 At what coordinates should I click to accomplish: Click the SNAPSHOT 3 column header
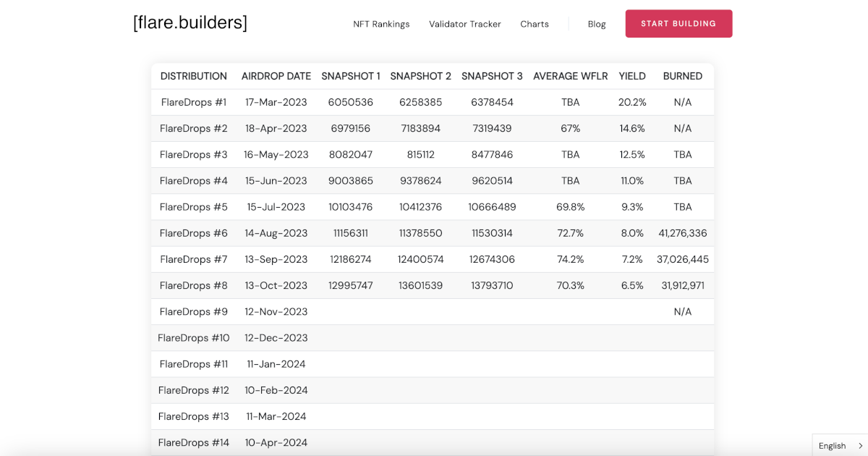pos(492,76)
